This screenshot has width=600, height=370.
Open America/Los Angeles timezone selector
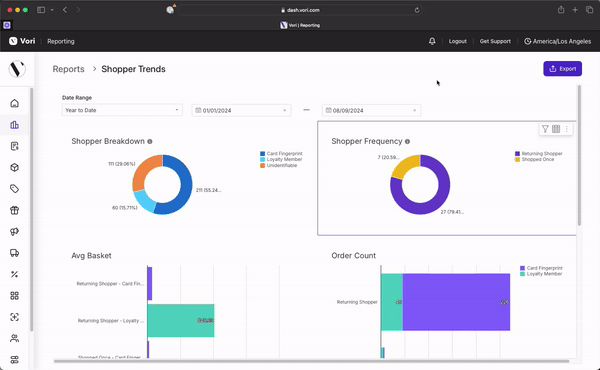[558, 41]
